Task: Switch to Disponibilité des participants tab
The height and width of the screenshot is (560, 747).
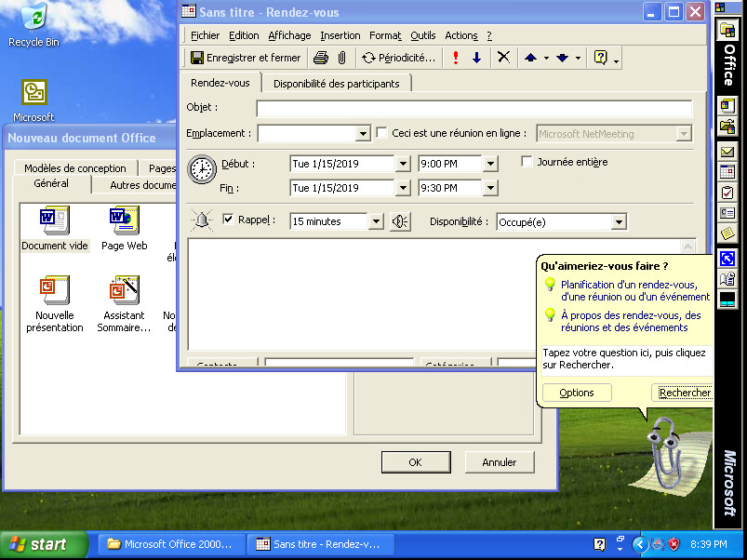Action: coord(336,84)
